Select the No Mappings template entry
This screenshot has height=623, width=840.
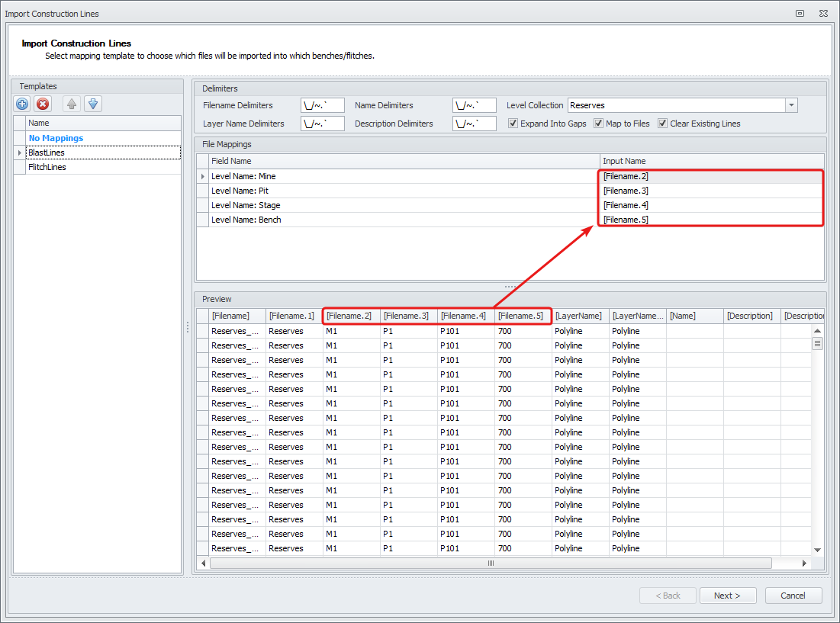56,138
